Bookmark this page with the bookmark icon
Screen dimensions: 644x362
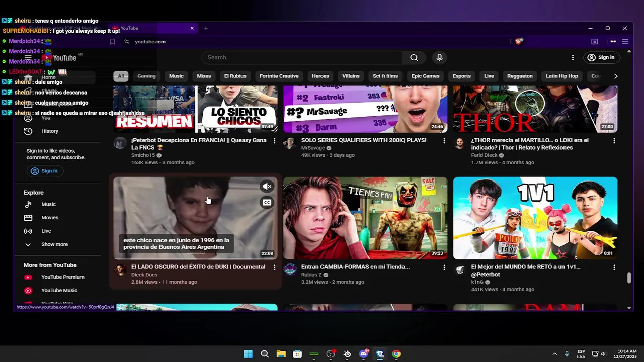pos(112,42)
